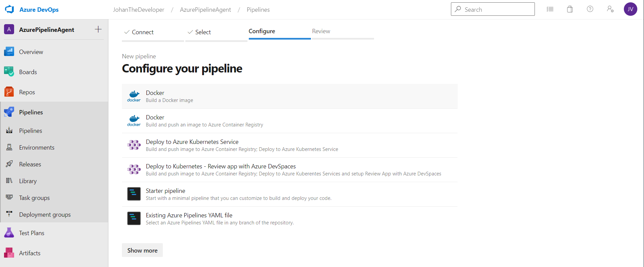Open the Repos menu item label
644x267 pixels.
coord(27,92)
